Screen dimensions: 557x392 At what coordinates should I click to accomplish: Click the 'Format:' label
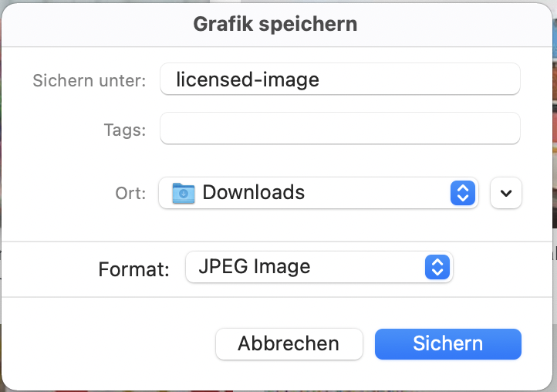coord(133,269)
